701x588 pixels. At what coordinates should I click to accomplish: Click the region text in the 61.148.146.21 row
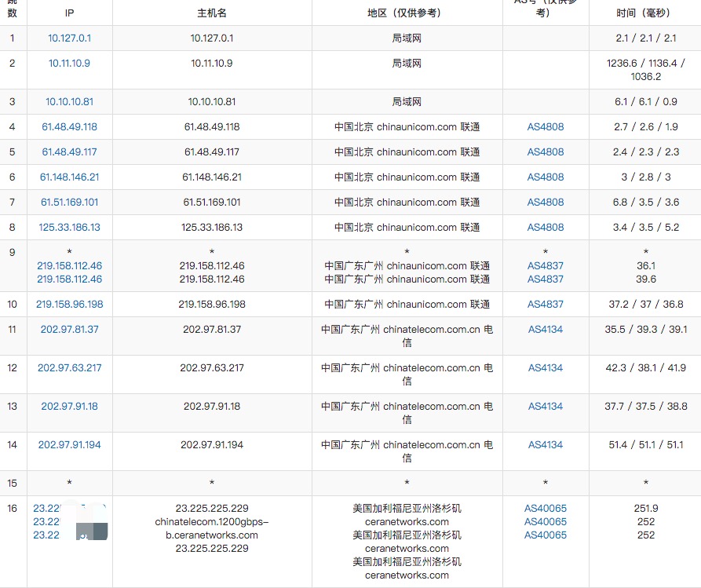[407, 177]
